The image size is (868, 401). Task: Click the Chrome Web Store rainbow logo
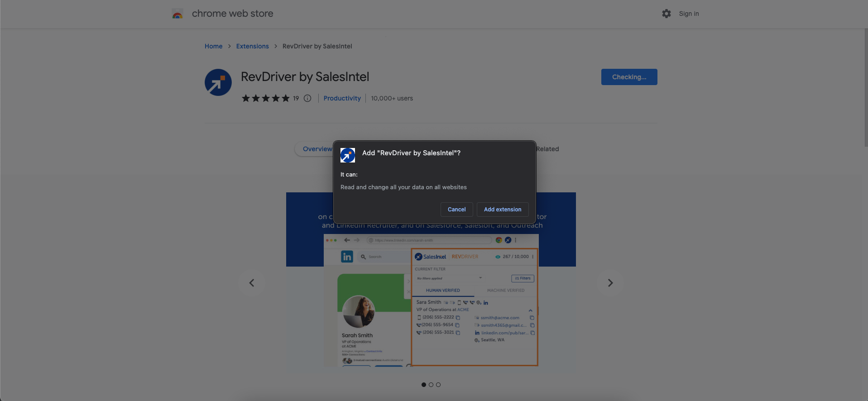pyautogui.click(x=177, y=14)
